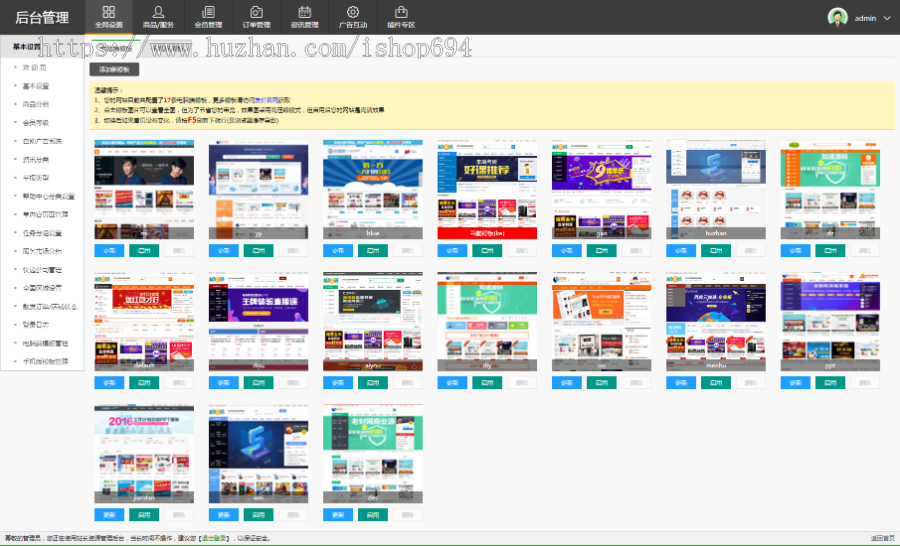
Task: Click the blue button under the huzhan template
Action: coord(682,251)
